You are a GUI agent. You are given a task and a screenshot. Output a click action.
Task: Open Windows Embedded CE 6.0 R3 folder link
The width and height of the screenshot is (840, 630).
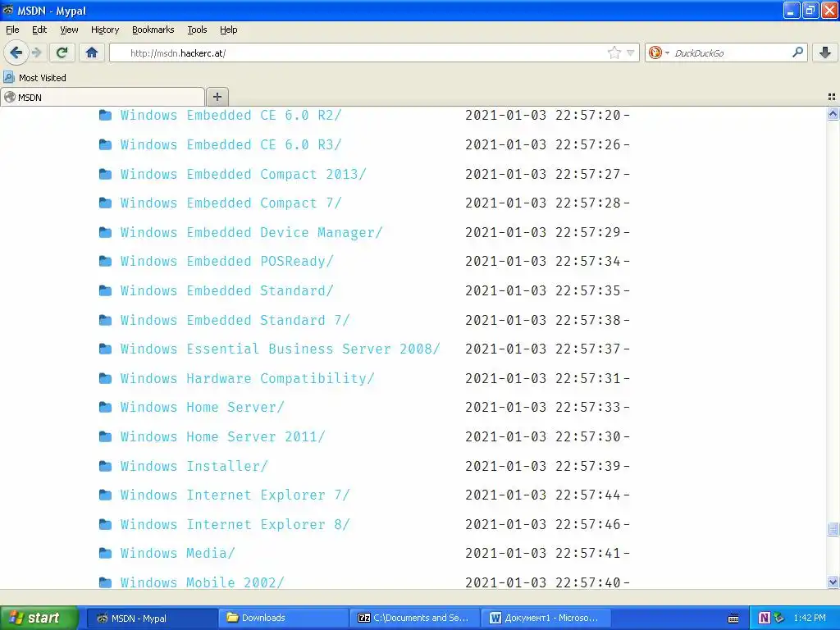[231, 144]
